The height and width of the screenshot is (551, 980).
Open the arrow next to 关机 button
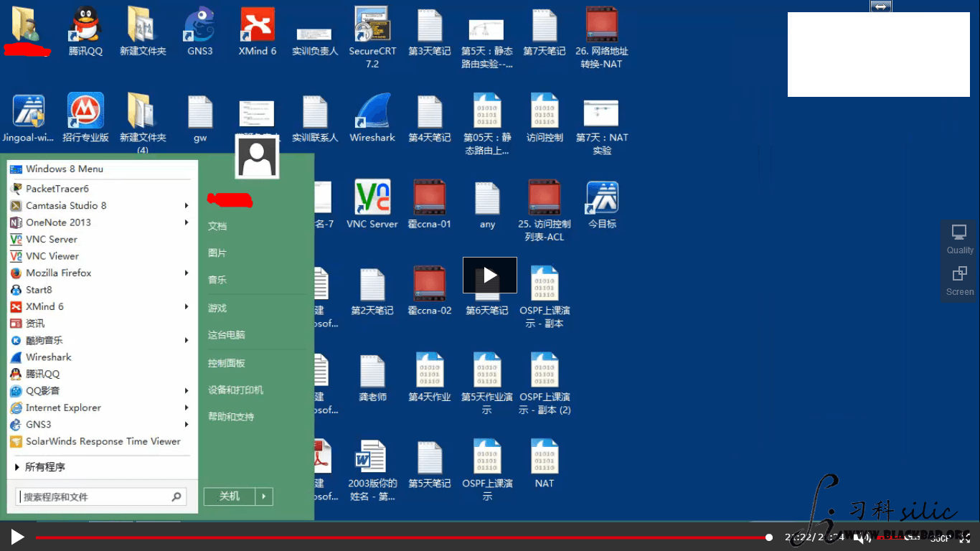265,496
